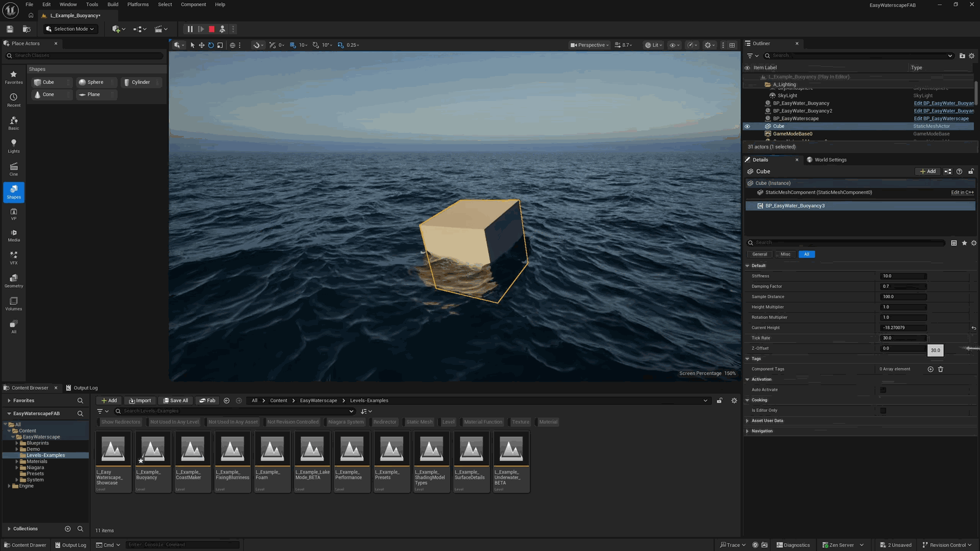Screen dimensions: 980x551
Task: Switch to the World Settings tab
Action: (827, 160)
